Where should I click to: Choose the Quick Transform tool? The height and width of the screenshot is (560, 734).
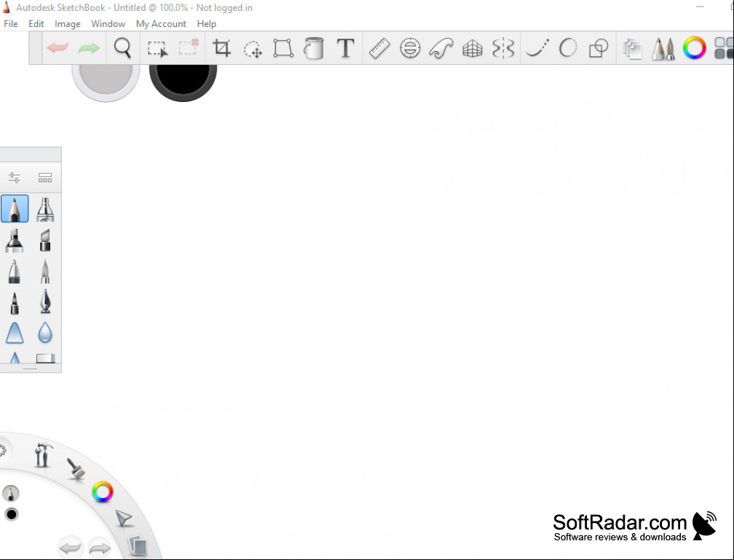click(253, 49)
